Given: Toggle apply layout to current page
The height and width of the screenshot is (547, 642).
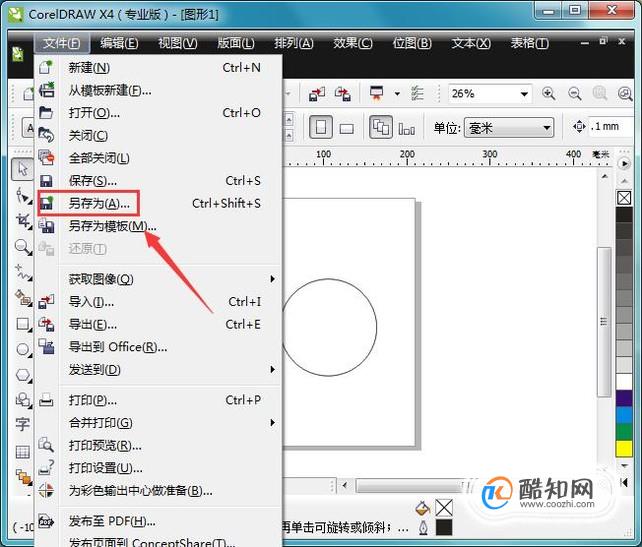Looking at the screenshot, I should click(x=406, y=129).
